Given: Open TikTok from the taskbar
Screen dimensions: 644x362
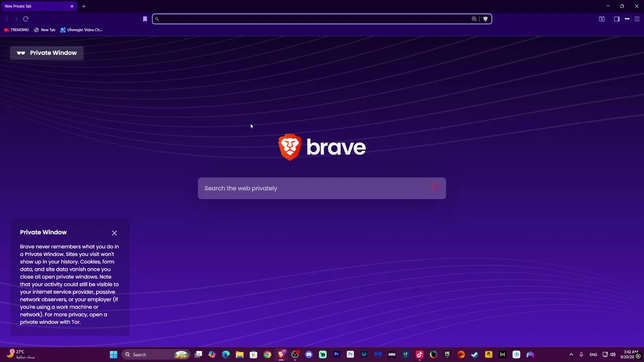Looking at the screenshot, I should tap(420, 354).
